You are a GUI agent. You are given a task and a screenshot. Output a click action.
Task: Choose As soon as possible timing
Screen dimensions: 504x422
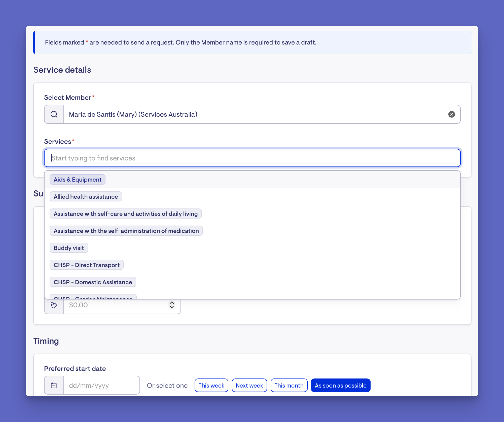(x=341, y=385)
